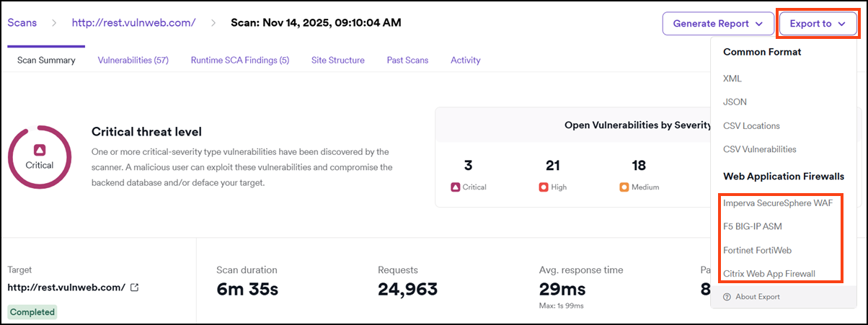
Task: Collapse the Export to dropdown
Action: [818, 24]
